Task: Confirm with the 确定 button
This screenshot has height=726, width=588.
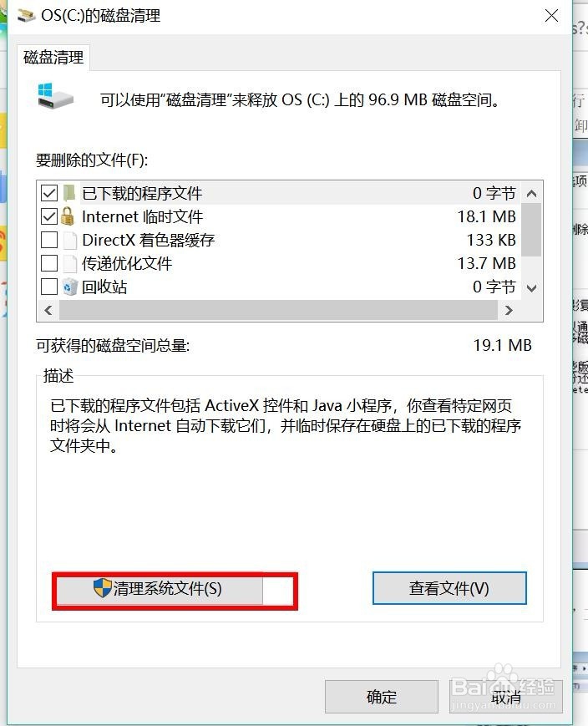Action: click(x=382, y=697)
